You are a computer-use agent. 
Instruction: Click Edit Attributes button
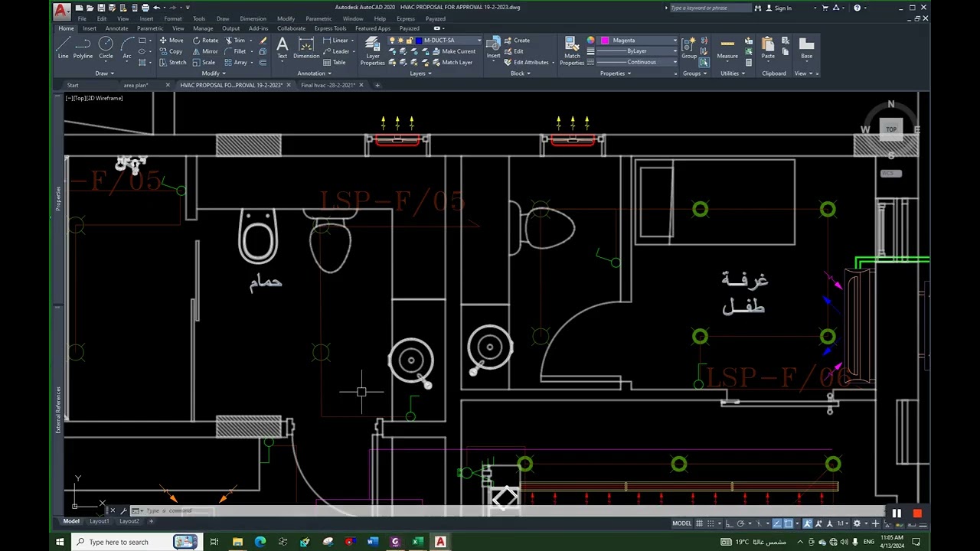[x=526, y=62]
